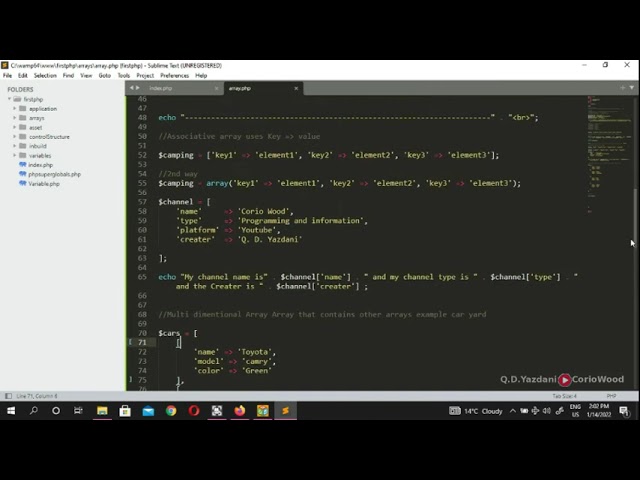
Task: Click the 'Toyota' string on line 72
Action: coord(255,352)
